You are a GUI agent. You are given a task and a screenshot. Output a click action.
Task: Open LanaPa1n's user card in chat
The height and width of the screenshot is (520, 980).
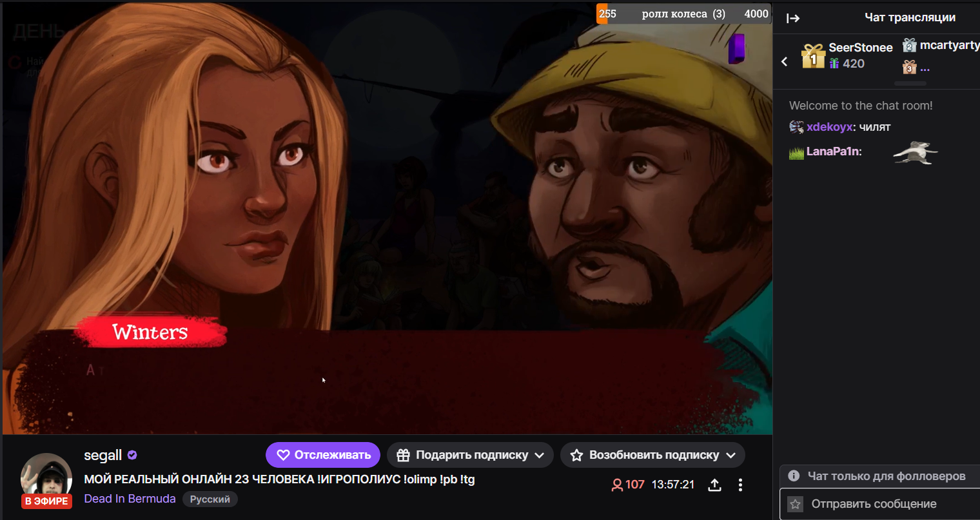[x=832, y=151]
